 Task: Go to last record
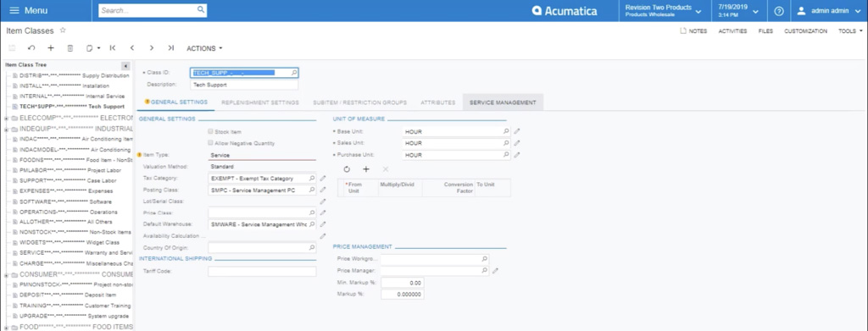[171, 48]
